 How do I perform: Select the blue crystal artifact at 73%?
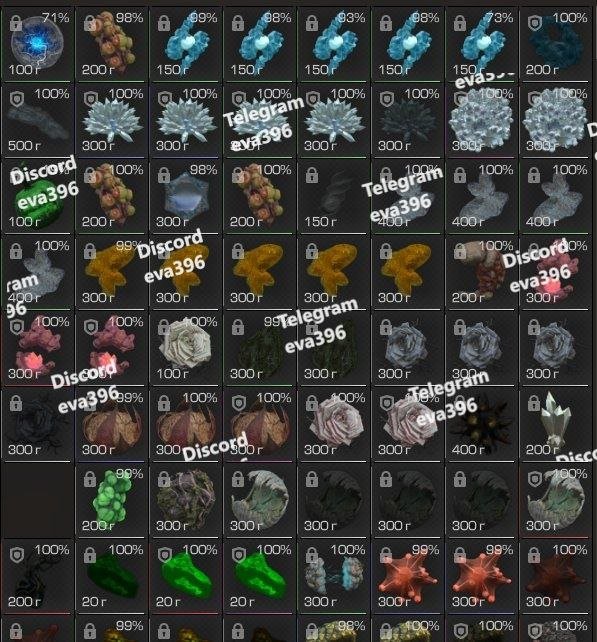(x=481, y=43)
